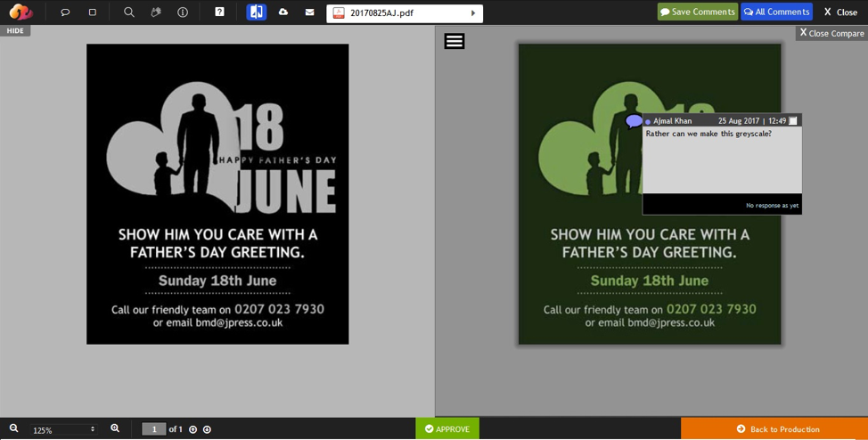Open the magnifier search tool
Screen dimensions: 868x440
(x=129, y=12)
